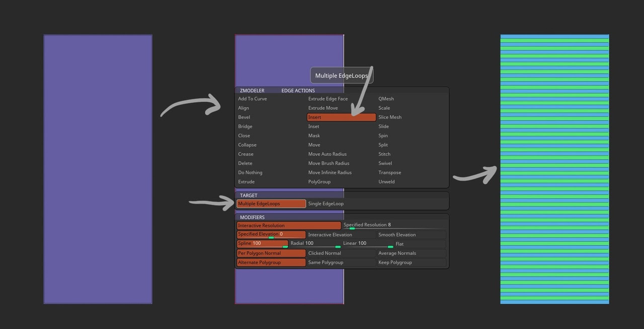Choose the Close edge action

pyautogui.click(x=244, y=136)
